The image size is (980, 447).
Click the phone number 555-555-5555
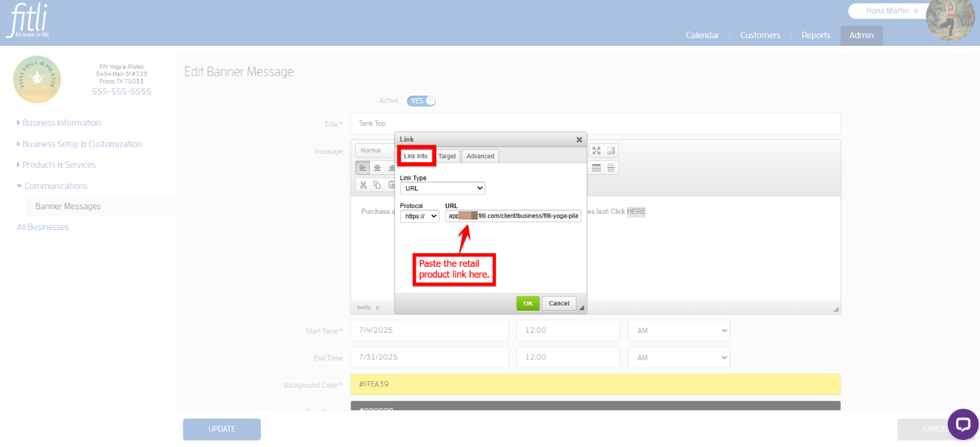121,92
